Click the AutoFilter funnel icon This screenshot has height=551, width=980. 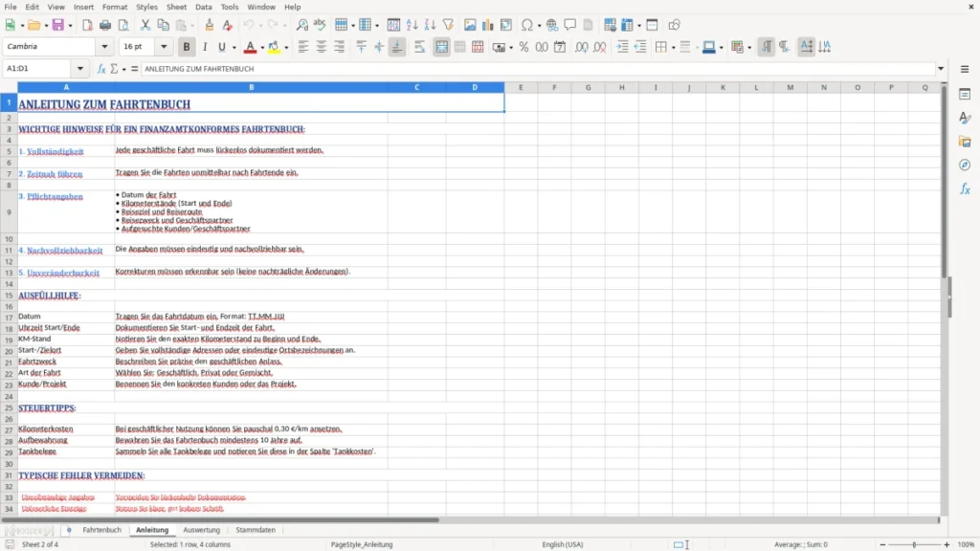[448, 25]
